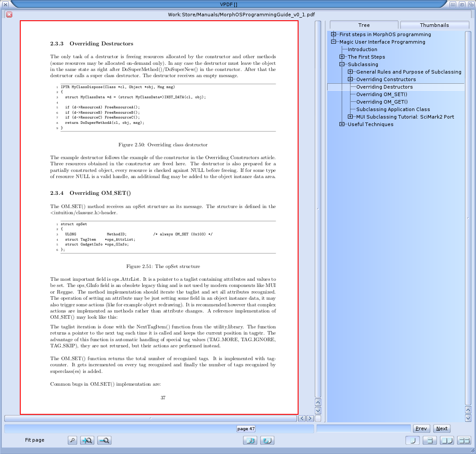Expand The First Steps node
This screenshot has width=476, height=454.
(x=342, y=57)
